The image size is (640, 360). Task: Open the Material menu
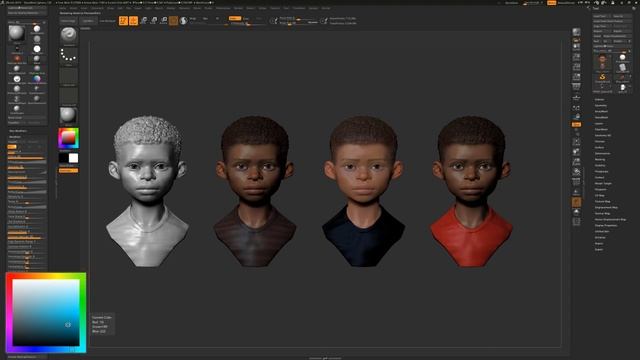tap(184, 8)
